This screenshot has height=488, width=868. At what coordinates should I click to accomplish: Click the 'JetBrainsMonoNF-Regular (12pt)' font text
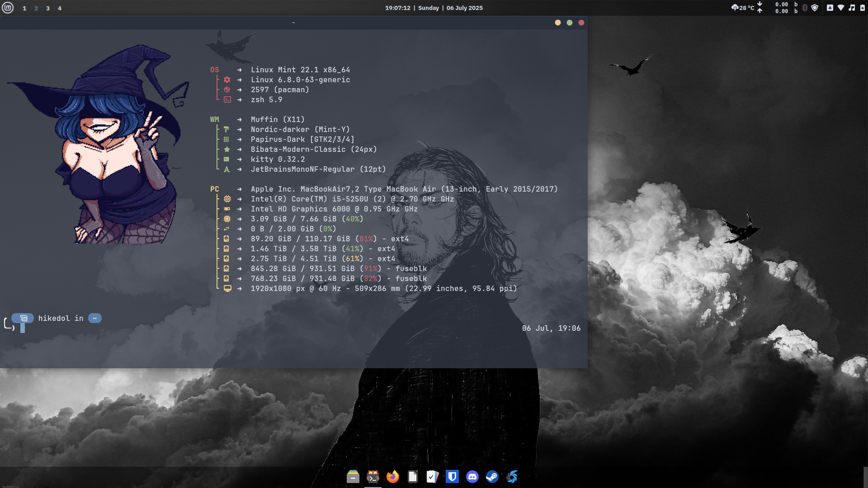[318, 169]
